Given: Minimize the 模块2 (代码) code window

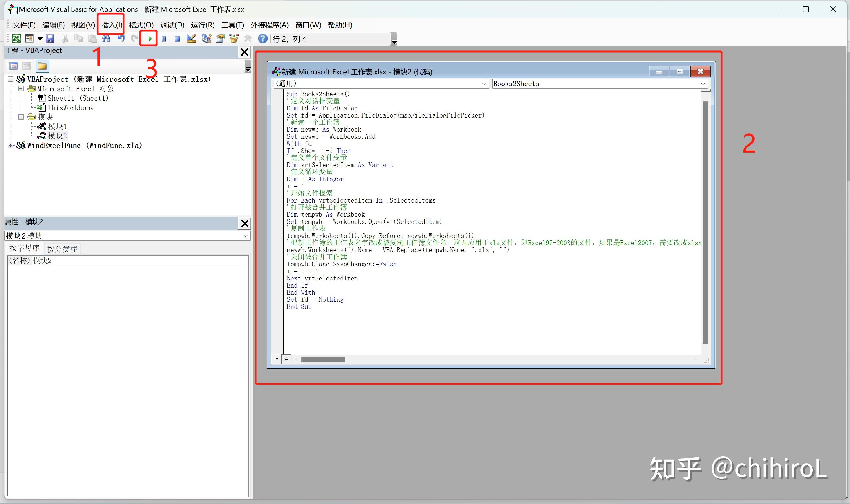Looking at the screenshot, I should click(659, 72).
